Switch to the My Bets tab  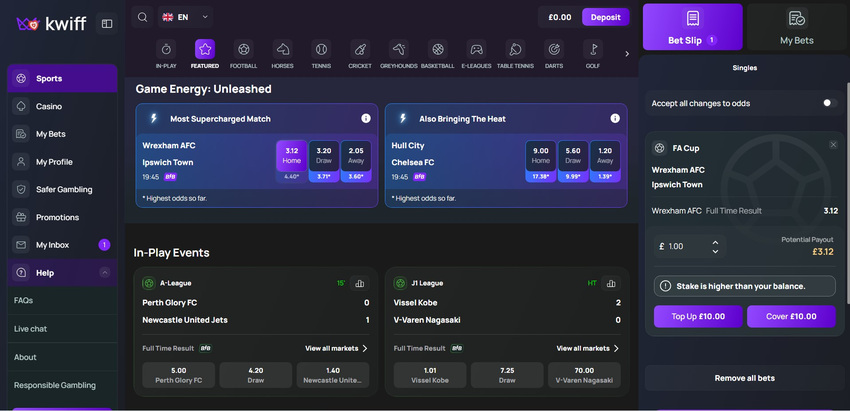(x=796, y=27)
